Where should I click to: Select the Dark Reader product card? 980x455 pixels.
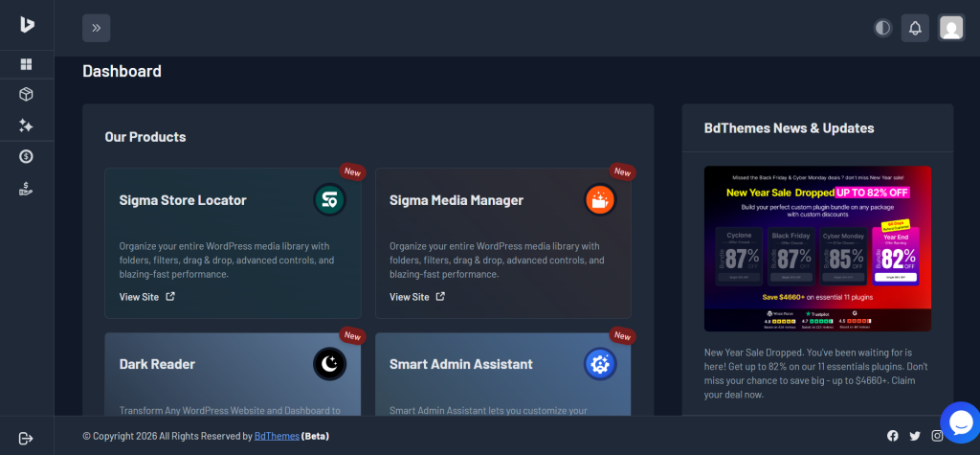[233, 375]
